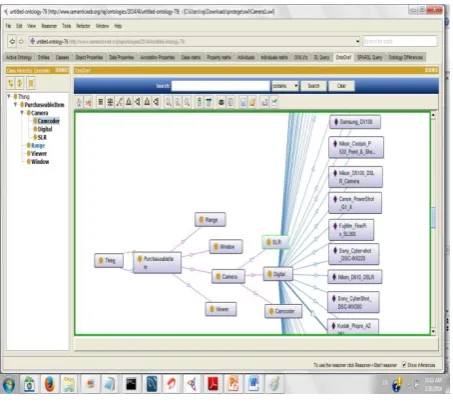453x418 pixels.
Task: Select Viewer in the class hierarchy
Action: click(39, 154)
